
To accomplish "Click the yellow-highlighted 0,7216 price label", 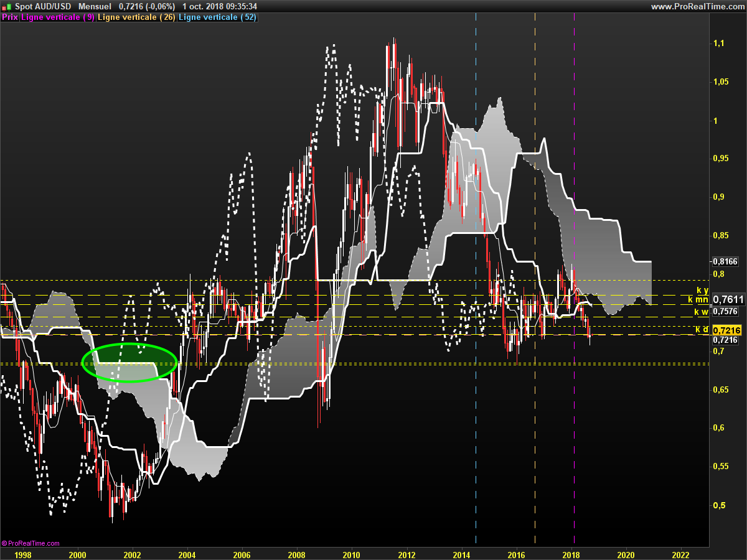I will [x=726, y=330].
